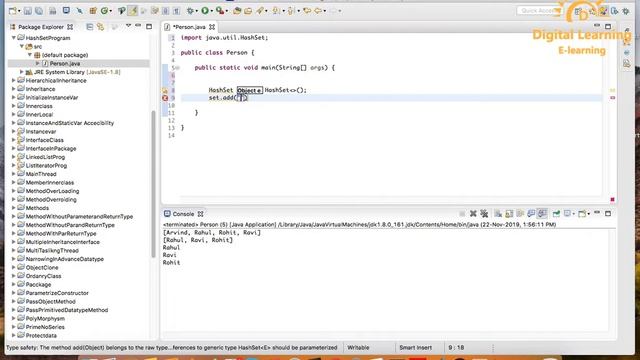Click the Back navigation arrow icon
Viewport: 640px width, 360px height.
coord(318,11)
